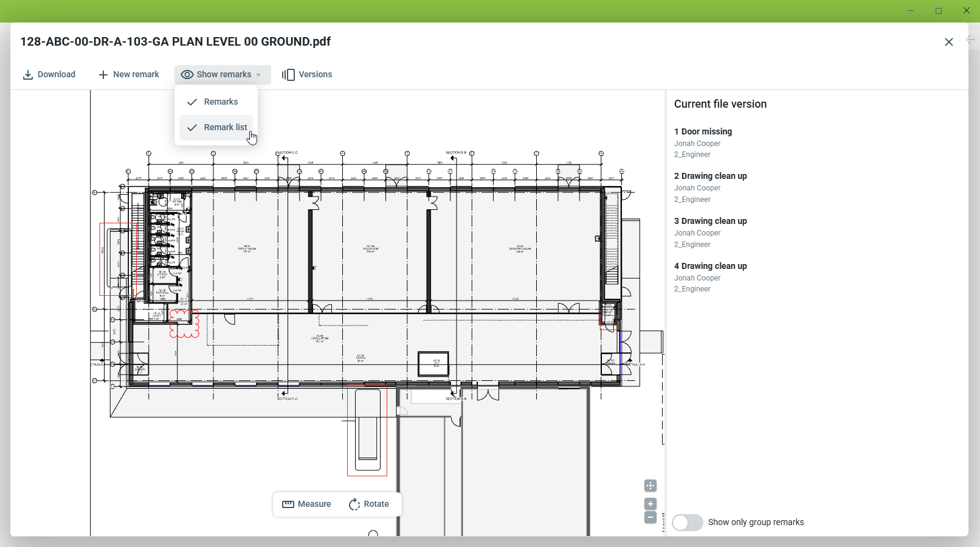The width and height of the screenshot is (980, 547).
Task: Select the Measure ruler tool
Action: point(288,504)
